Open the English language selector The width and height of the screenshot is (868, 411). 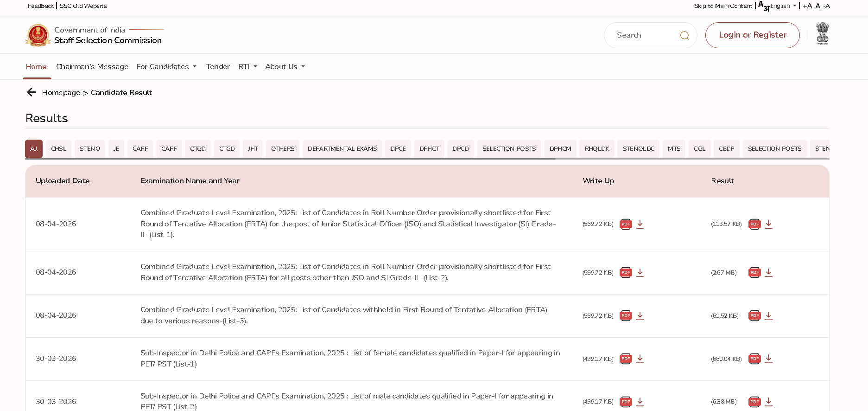(x=783, y=6)
